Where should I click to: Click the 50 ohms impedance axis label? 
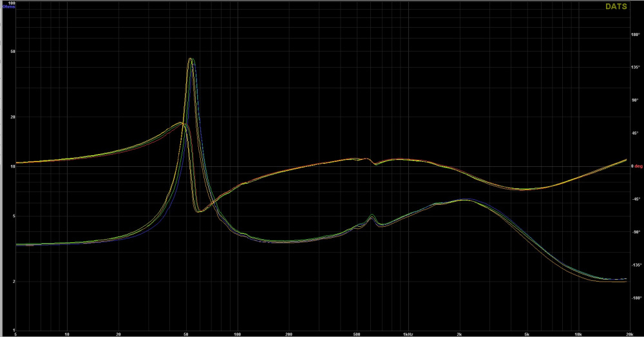tap(12, 51)
